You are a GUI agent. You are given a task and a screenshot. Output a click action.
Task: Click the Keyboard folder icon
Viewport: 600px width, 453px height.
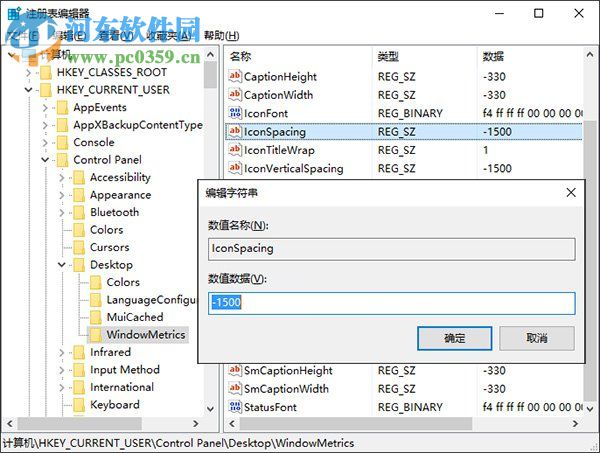click(79, 405)
